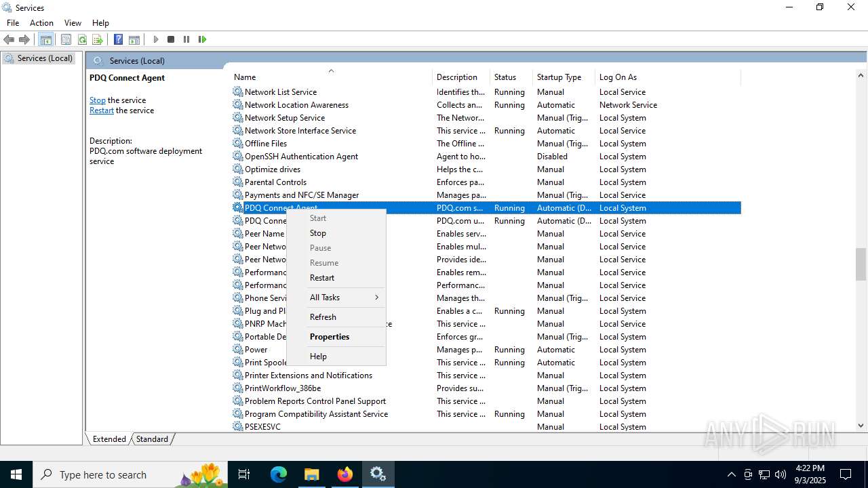Open the volume icon in system tray
Image resolution: width=868 pixels, height=488 pixels.
[x=781, y=474]
